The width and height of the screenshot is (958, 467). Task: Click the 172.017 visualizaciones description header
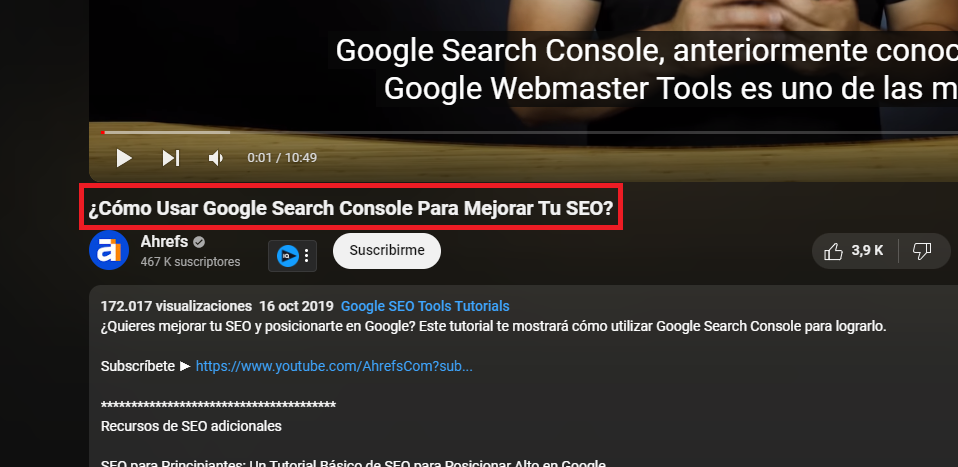tap(176, 306)
